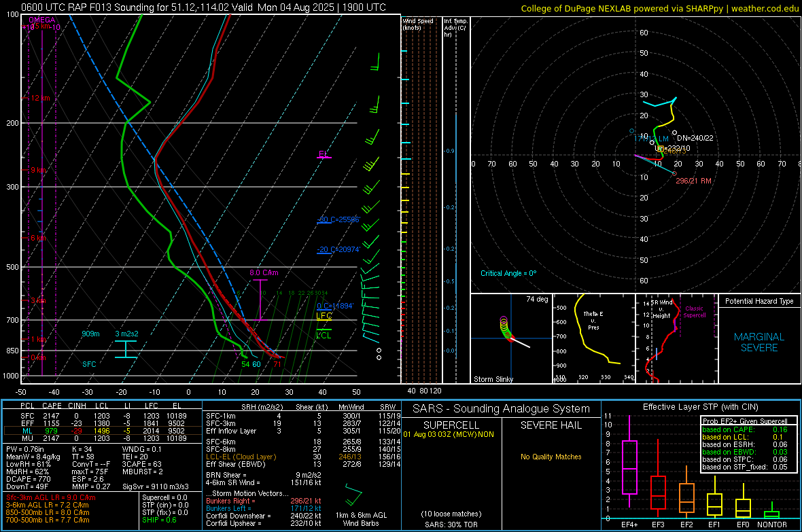
Task: Click the DN=240/22 hodograph label
Action: [x=695, y=138]
